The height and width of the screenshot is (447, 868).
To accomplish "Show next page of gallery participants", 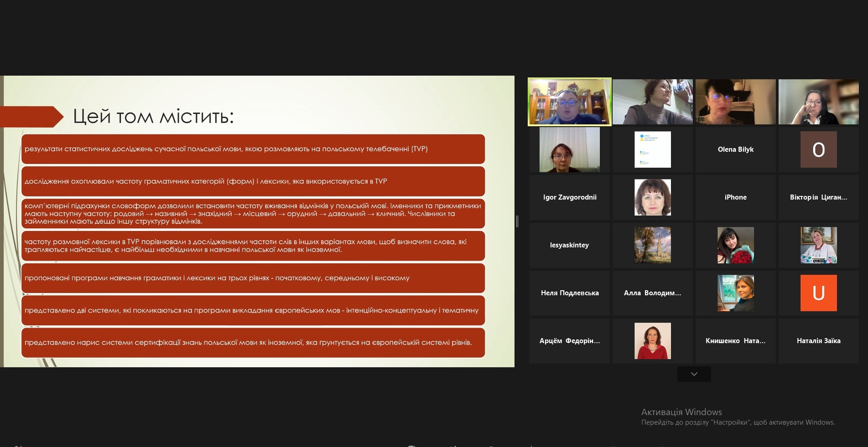I will click(x=694, y=374).
